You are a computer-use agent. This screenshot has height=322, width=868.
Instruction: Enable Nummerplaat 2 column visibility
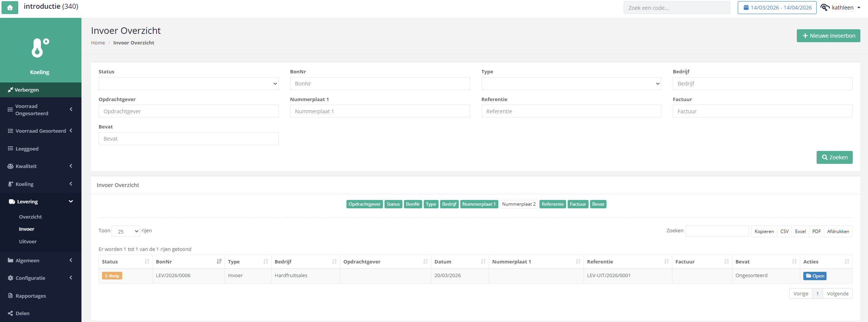(519, 204)
